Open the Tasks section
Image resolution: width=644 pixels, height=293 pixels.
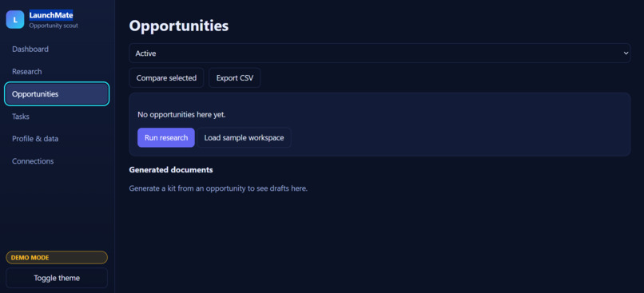[57, 117]
